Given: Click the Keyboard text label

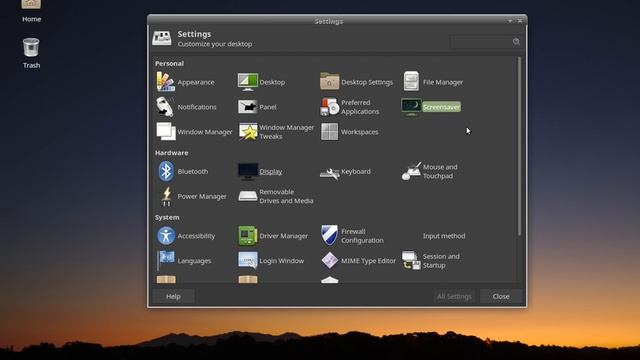Looking at the screenshot, I should click(x=356, y=171).
